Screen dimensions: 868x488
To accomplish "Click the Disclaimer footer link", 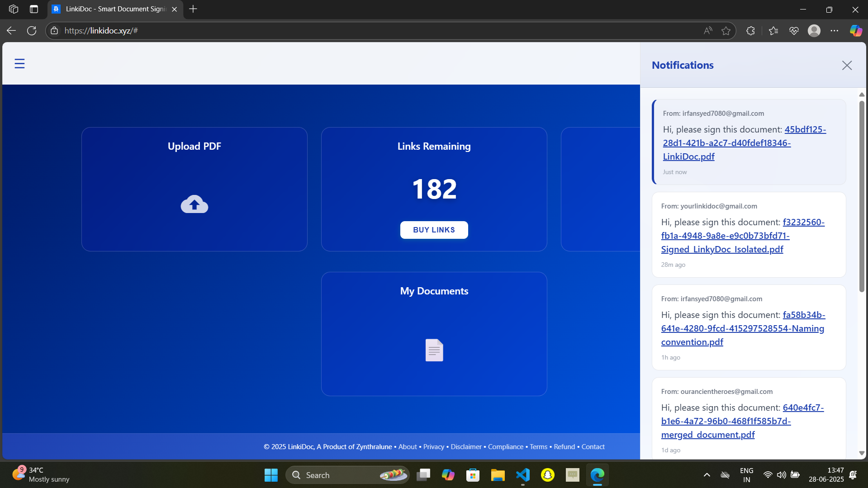I will [466, 446].
